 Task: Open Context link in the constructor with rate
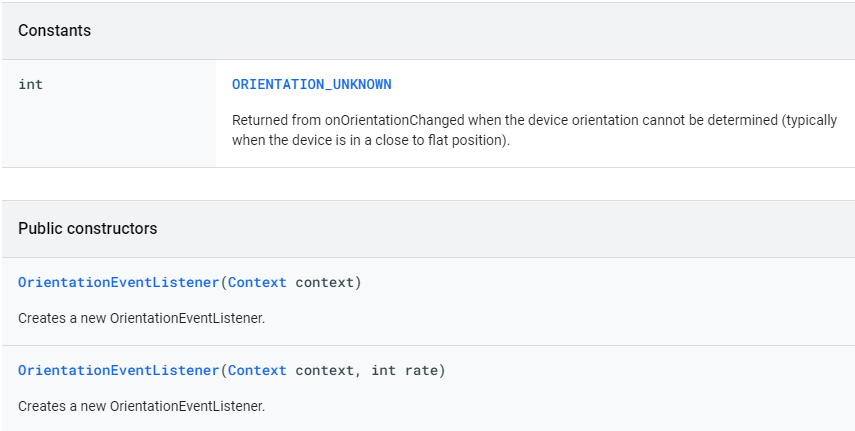257,371
